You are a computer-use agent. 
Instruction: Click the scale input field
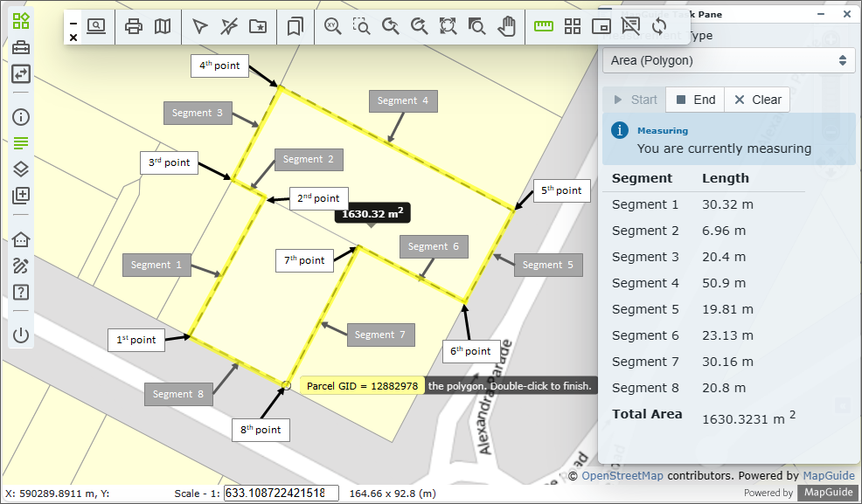point(281,494)
